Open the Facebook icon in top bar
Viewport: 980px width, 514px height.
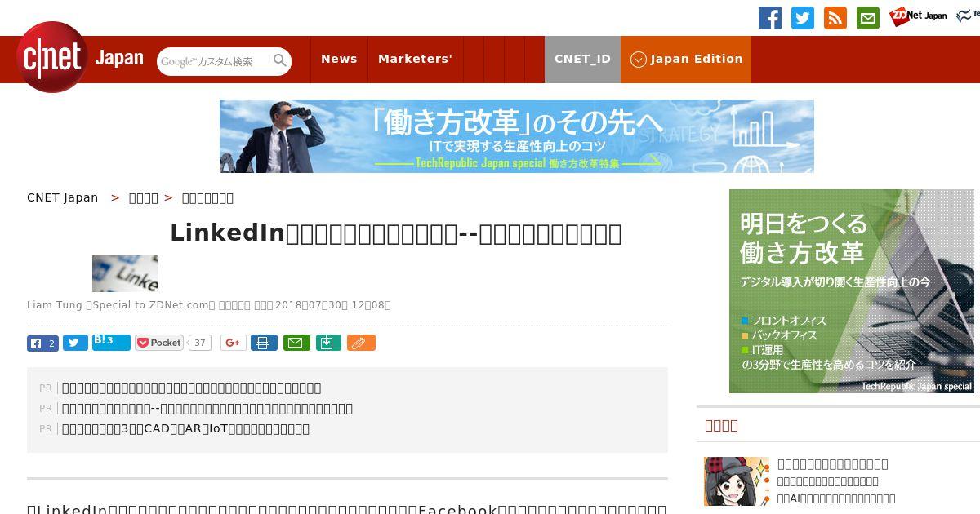click(769, 18)
